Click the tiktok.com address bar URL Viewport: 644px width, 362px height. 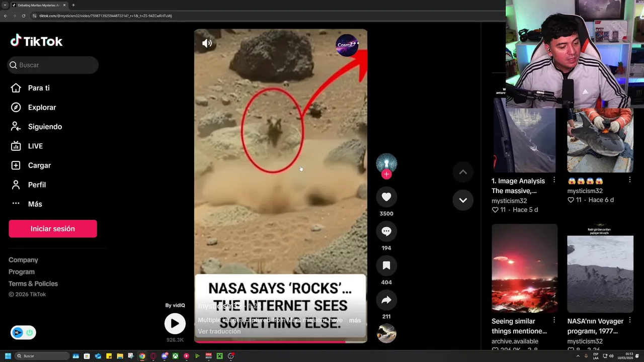[x=106, y=16]
